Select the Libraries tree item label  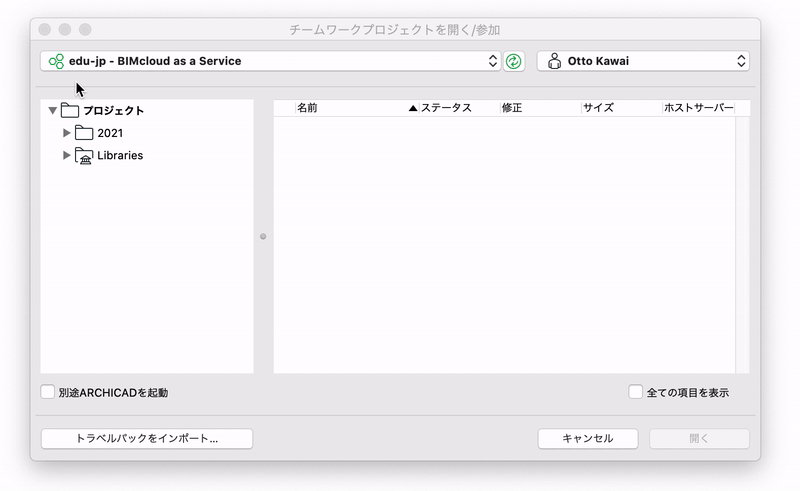(x=120, y=156)
